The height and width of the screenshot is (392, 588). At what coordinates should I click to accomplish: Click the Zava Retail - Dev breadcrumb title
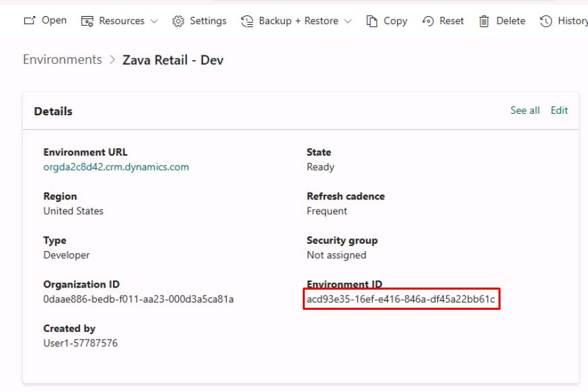pyautogui.click(x=173, y=60)
